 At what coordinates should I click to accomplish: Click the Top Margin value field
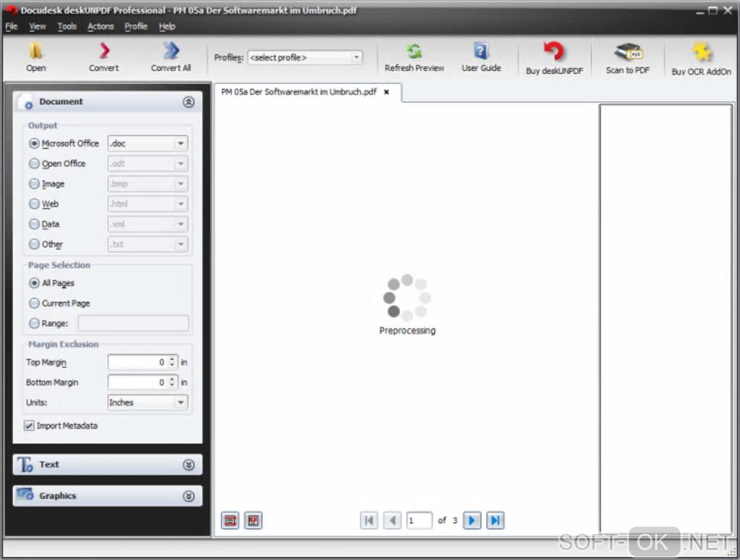[x=138, y=362]
